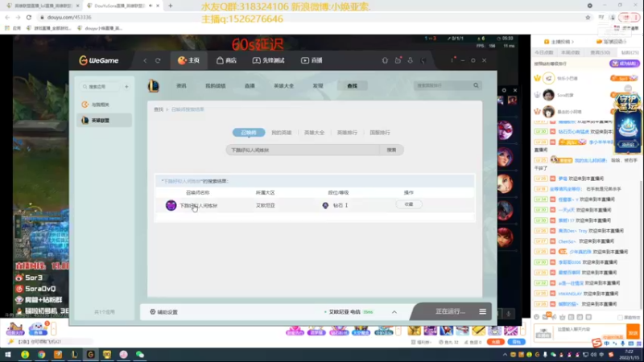Open the 我的战绩 match history menu
Screen dimensions: 644x362
215,86
